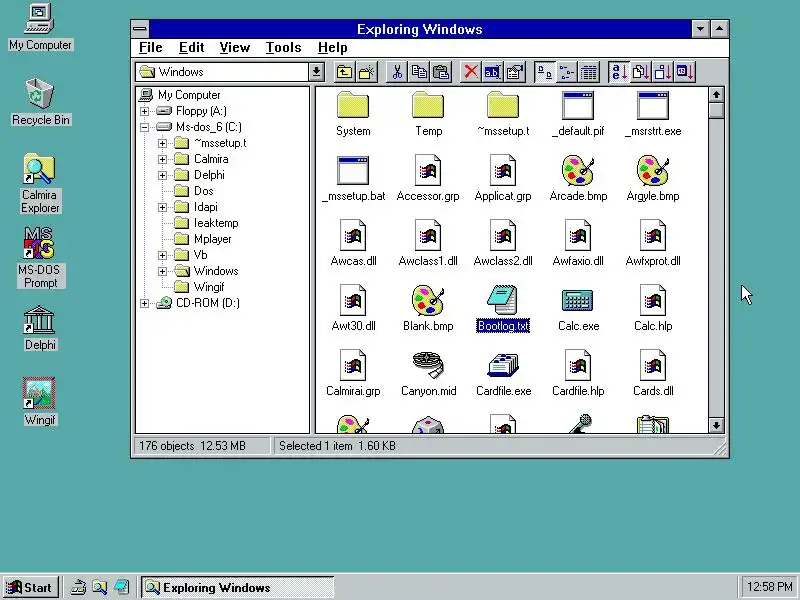The image size is (800, 600).
Task: Click the red X Delete toolbar icon
Action: pyautogui.click(x=471, y=72)
